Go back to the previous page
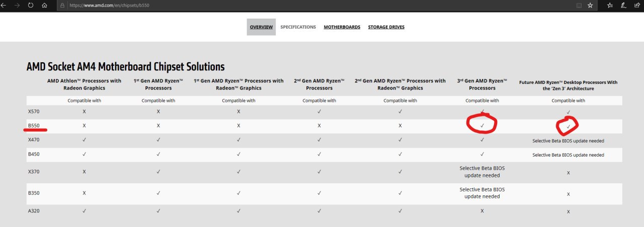Image resolution: width=644 pixels, height=227 pixels. point(6,5)
